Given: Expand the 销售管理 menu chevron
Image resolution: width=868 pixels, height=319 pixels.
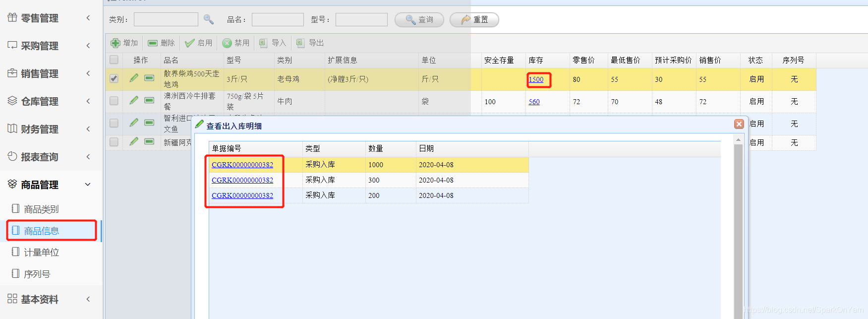Looking at the screenshot, I should coord(88,73).
